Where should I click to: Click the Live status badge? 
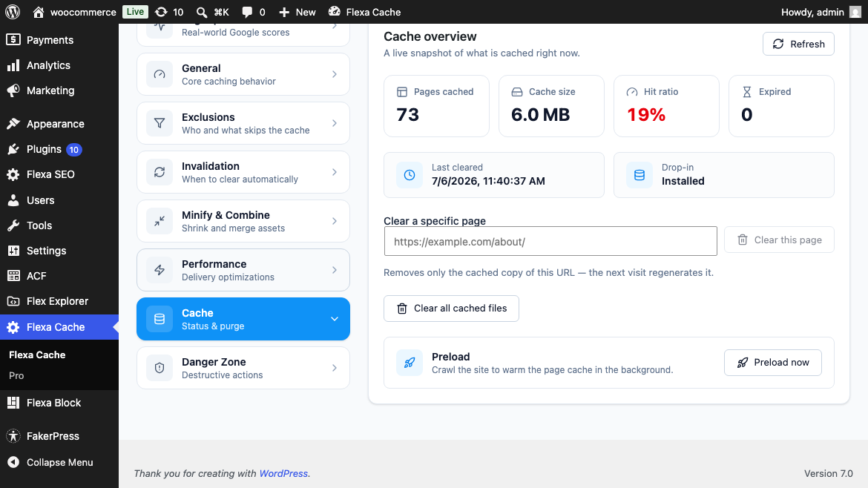click(135, 12)
